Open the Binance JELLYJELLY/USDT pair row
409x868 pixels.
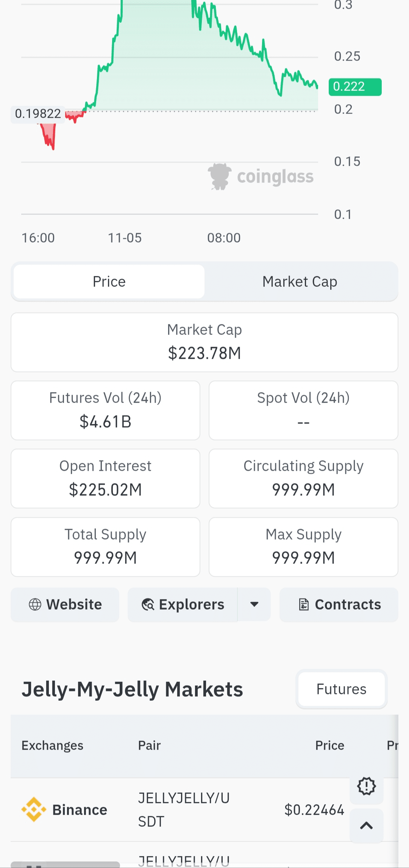coord(184,810)
